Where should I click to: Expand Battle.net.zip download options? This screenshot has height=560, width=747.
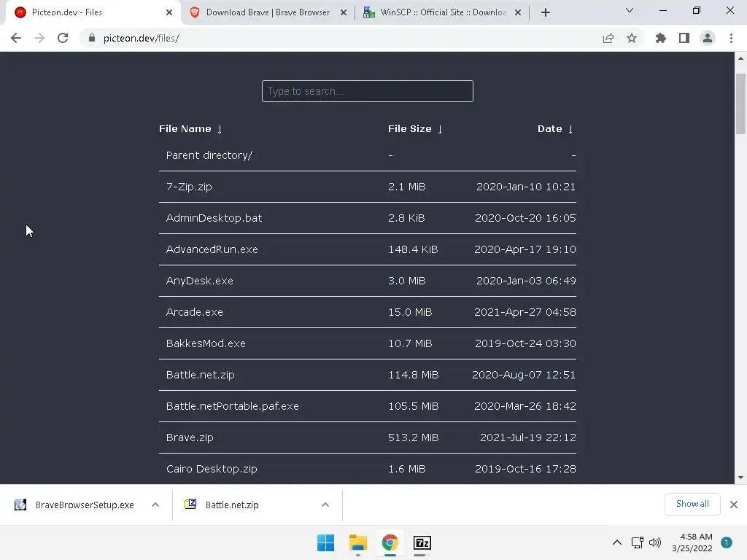click(325, 505)
